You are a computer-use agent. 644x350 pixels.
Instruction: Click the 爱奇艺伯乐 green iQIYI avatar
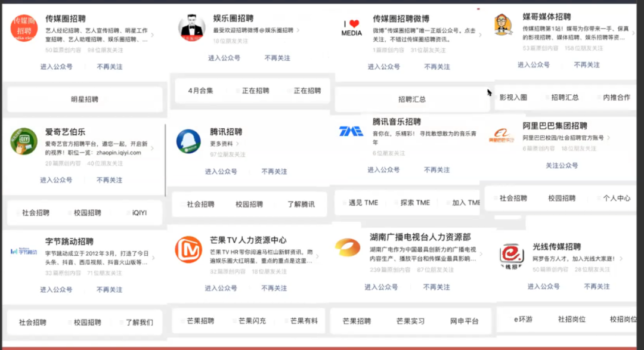tap(24, 141)
